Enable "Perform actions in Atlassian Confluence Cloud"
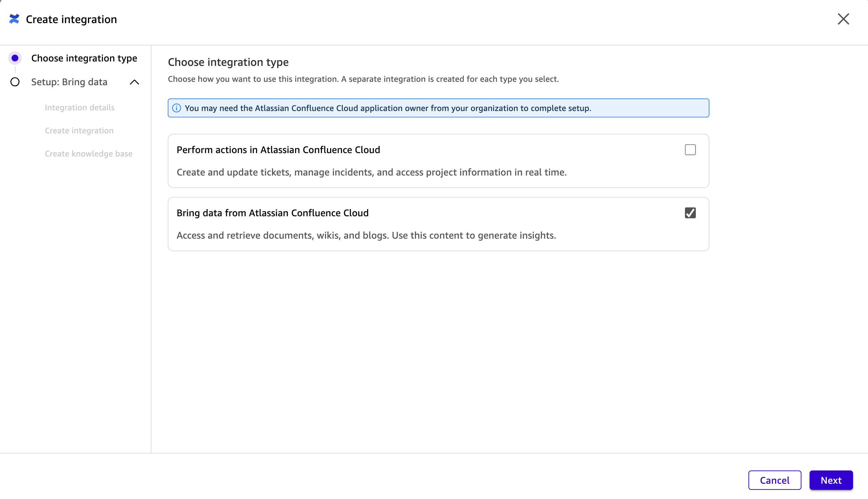The height and width of the screenshot is (499, 868). (690, 150)
